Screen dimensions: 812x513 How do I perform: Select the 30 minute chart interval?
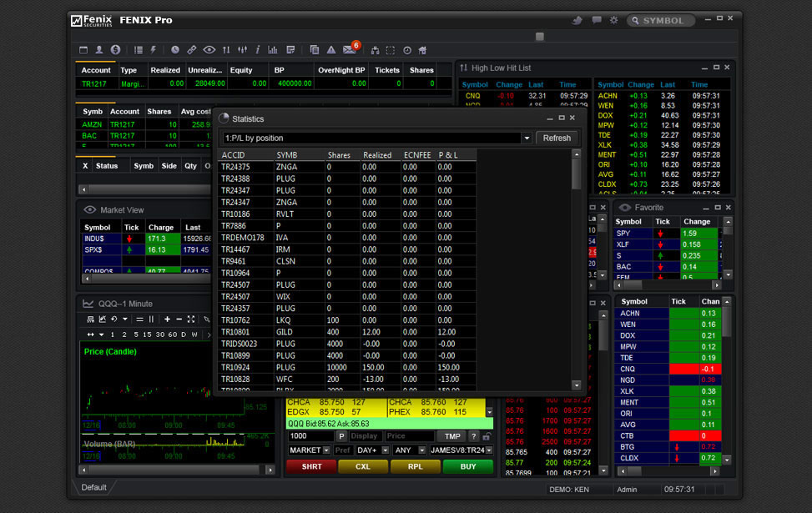[x=159, y=334]
